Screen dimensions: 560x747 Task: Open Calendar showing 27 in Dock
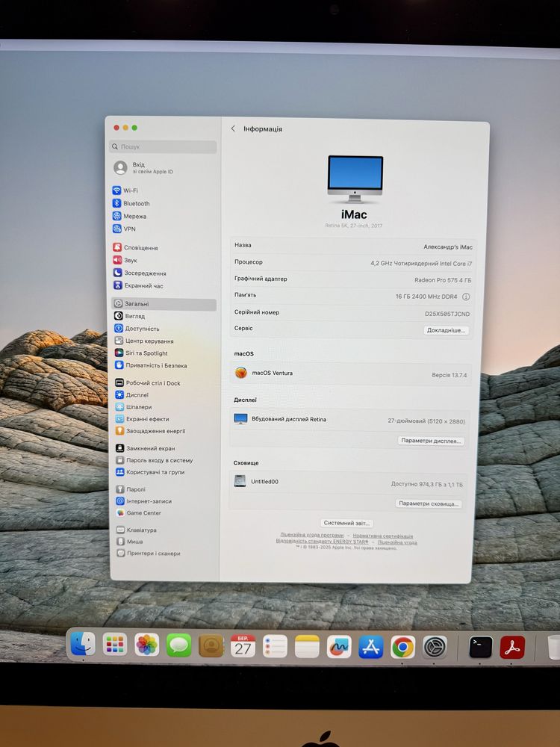[x=243, y=646]
